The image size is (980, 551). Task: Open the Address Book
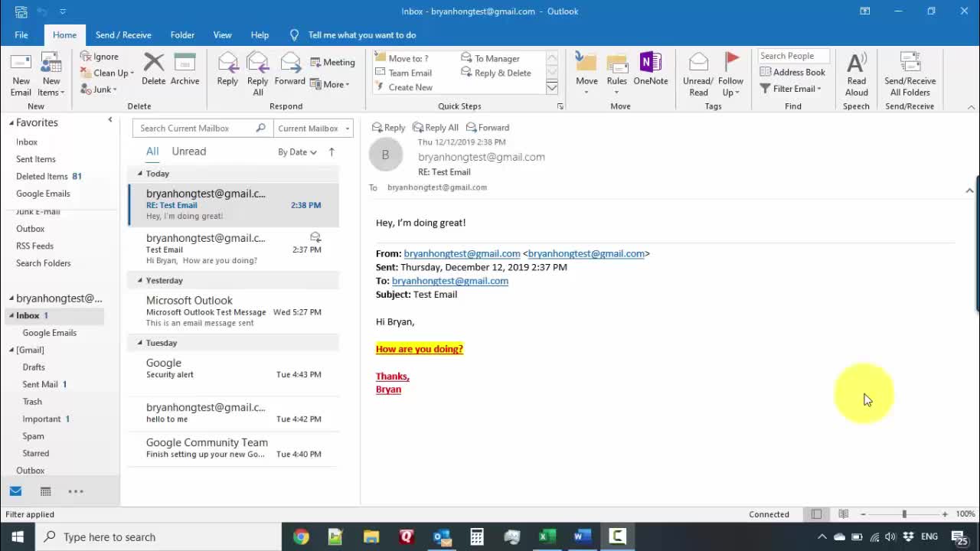(x=792, y=72)
